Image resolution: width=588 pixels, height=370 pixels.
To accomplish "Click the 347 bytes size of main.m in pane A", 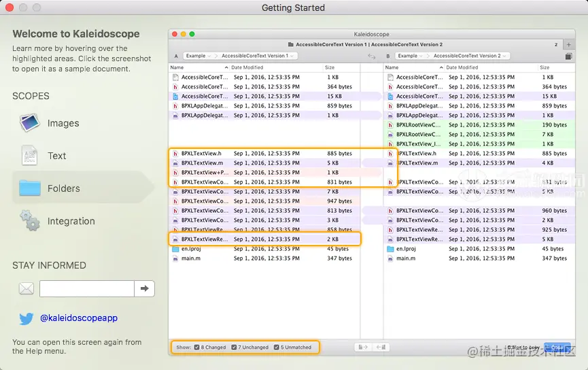I will [339, 258].
